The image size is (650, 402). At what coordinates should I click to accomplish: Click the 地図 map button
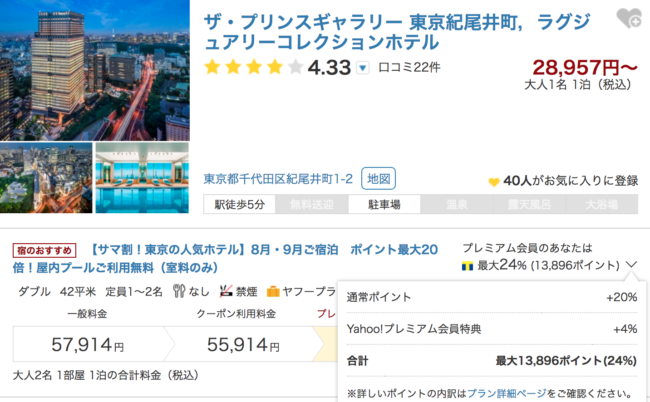(378, 179)
